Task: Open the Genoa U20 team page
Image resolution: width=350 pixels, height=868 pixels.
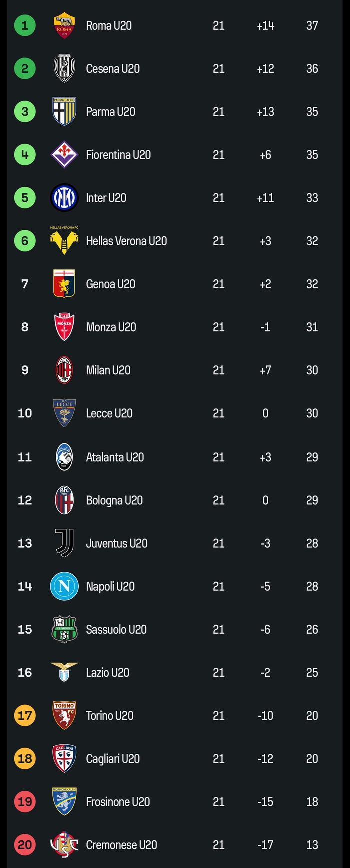Action: [110, 284]
